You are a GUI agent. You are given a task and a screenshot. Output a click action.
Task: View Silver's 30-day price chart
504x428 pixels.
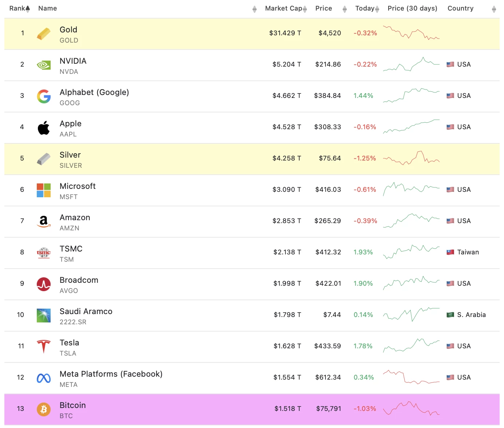[412, 158]
